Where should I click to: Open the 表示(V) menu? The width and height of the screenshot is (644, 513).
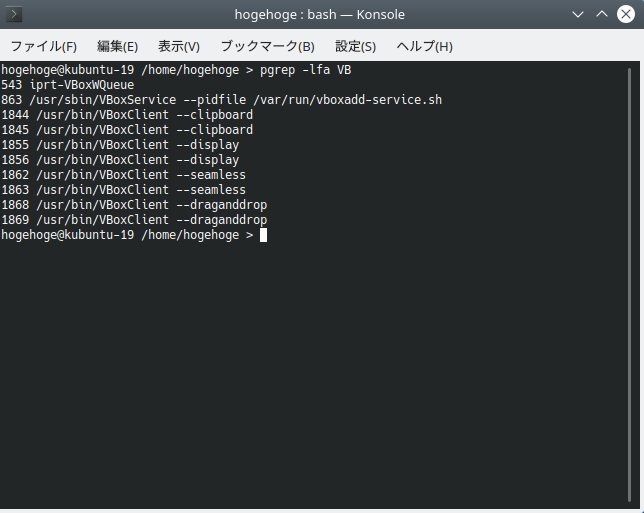(x=179, y=46)
